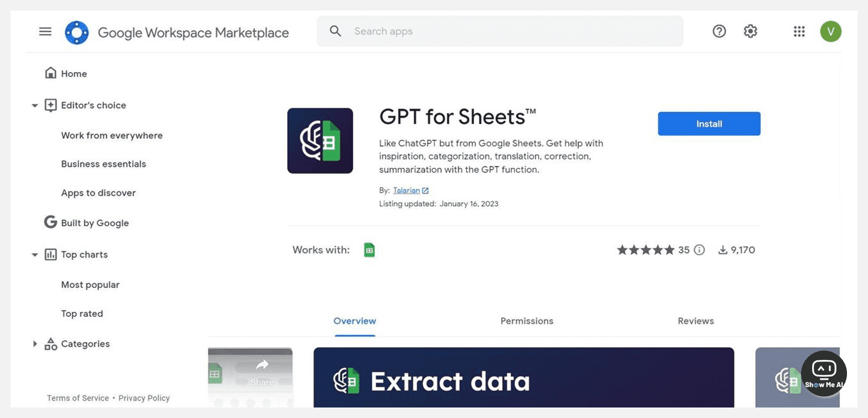The width and height of the screenshot is (868, 418).
Task: Click the Editor's choice star-badge icon
Action: [50, 105]
